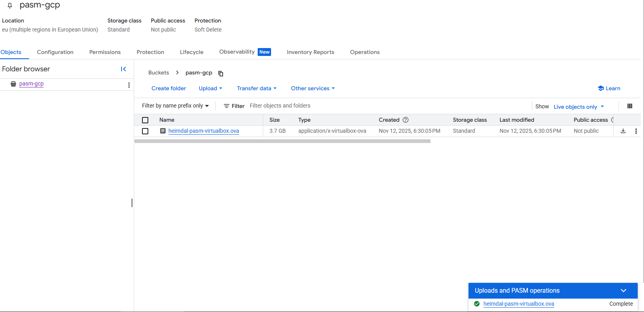Toggle the select-all objects checkbox
The image size is (644, 312).
(145, 120)
